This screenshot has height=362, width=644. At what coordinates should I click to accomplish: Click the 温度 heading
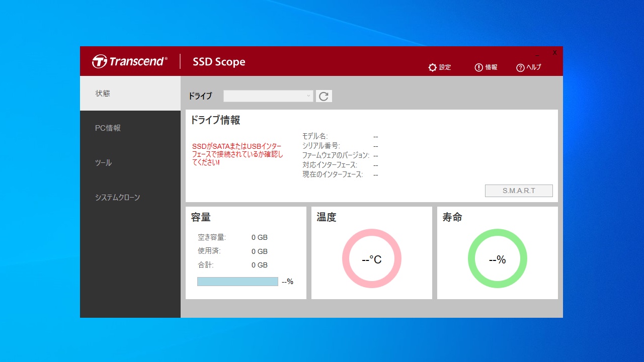327,217
